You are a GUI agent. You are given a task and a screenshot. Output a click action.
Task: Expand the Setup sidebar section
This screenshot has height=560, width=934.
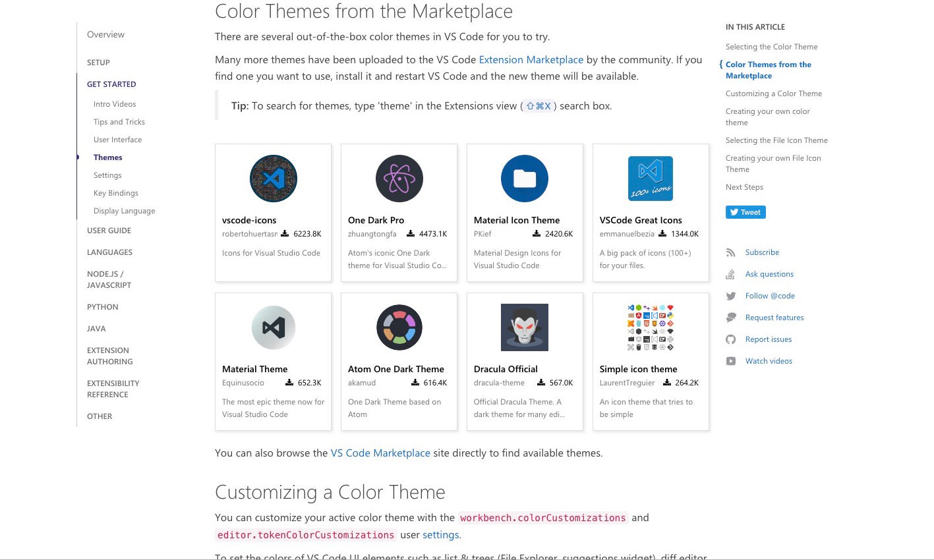pyautogui.click(x=98, y=63)
